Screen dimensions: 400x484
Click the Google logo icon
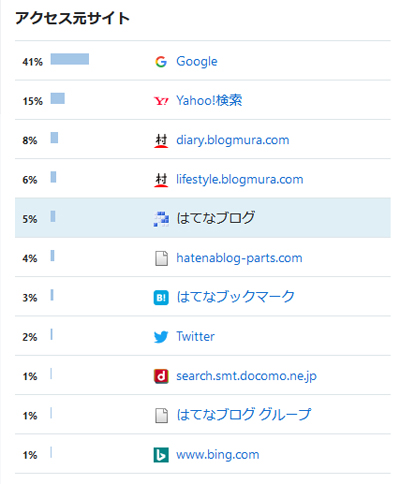click(x=161, y=62)
